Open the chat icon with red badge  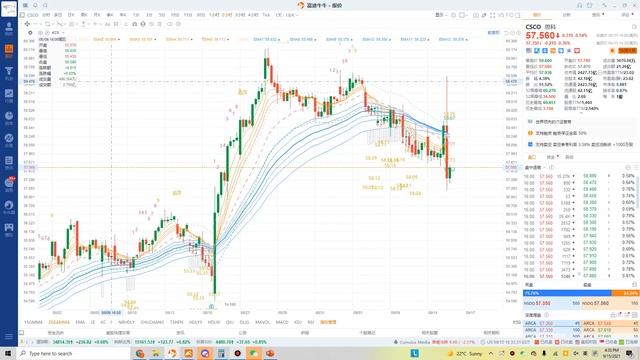pos(9,183)
